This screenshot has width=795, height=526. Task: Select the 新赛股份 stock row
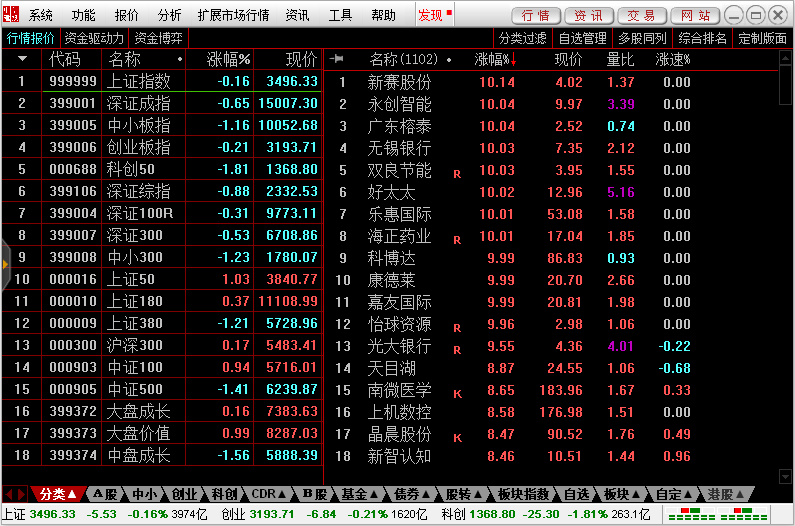tap(550, 82)
